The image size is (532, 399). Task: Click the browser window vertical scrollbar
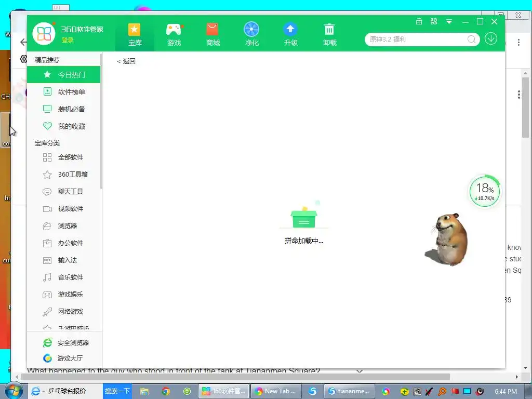coord(525,107)
